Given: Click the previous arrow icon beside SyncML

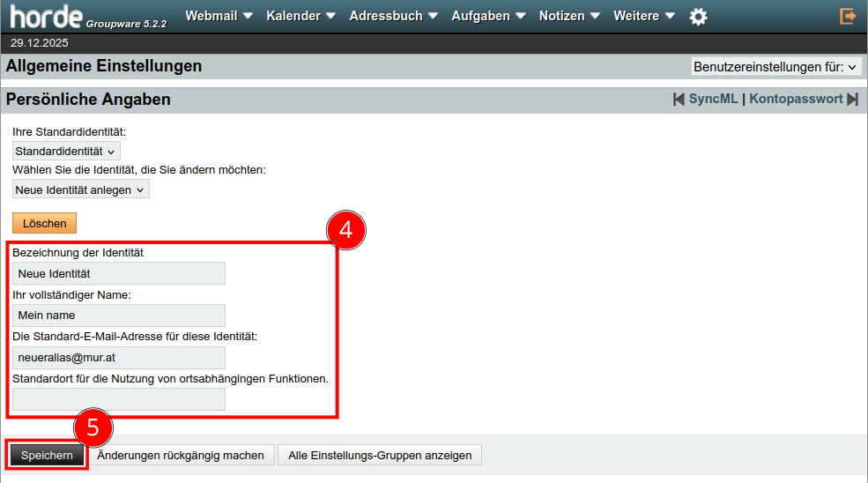Looking at the screenshot, I should [679, 100].
